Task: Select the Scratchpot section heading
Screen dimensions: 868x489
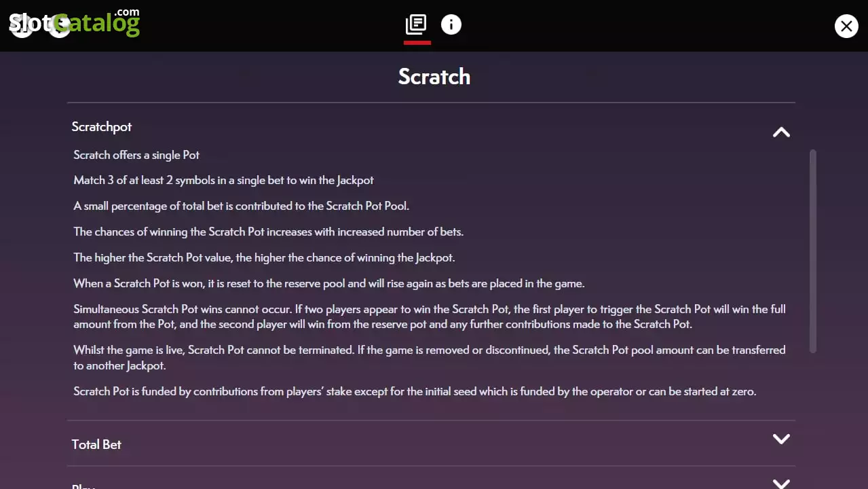Action: click(102, 127)
